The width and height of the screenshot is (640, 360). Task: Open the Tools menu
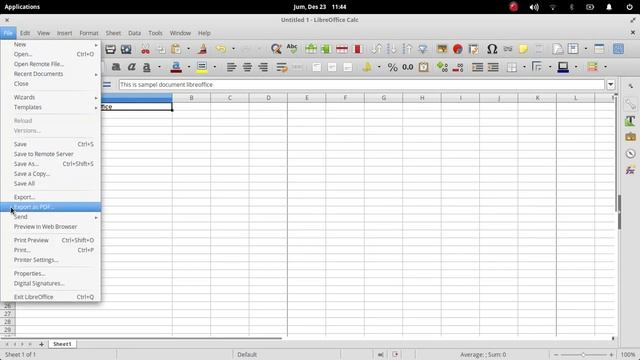[x=155, y=33]
